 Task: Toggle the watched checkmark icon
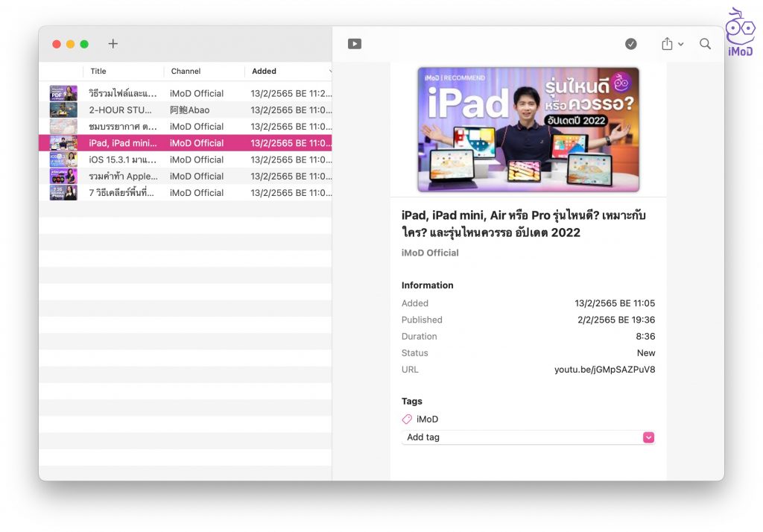click(x=631, y=44)
